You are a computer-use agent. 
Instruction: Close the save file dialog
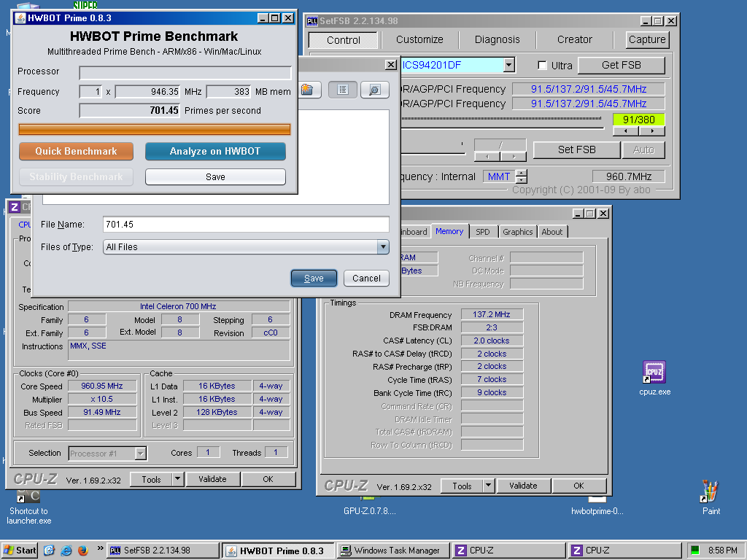pos(391,65)
